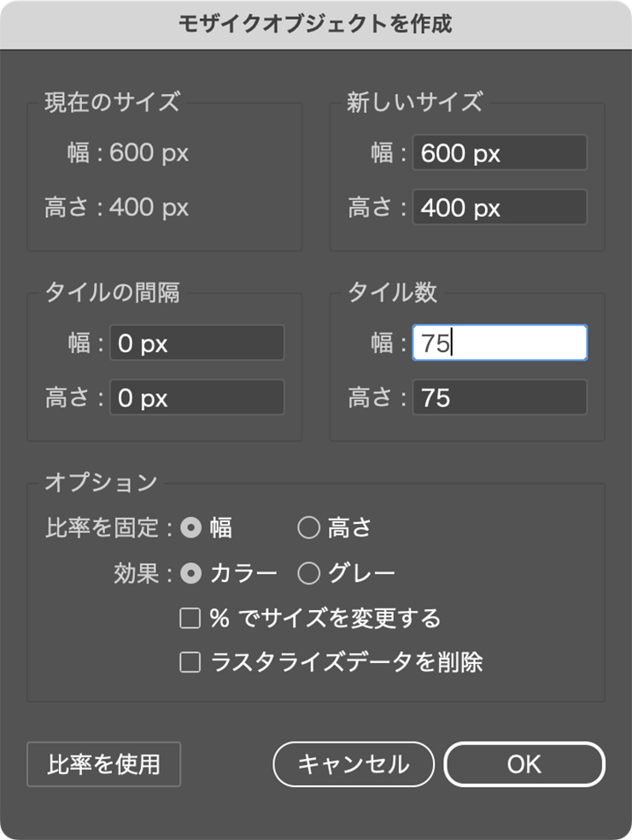Viewport: 632px width, 840px height.
Task: Click the モザイクオブジェクトを作成 title bar
Action: coord(316,24)
